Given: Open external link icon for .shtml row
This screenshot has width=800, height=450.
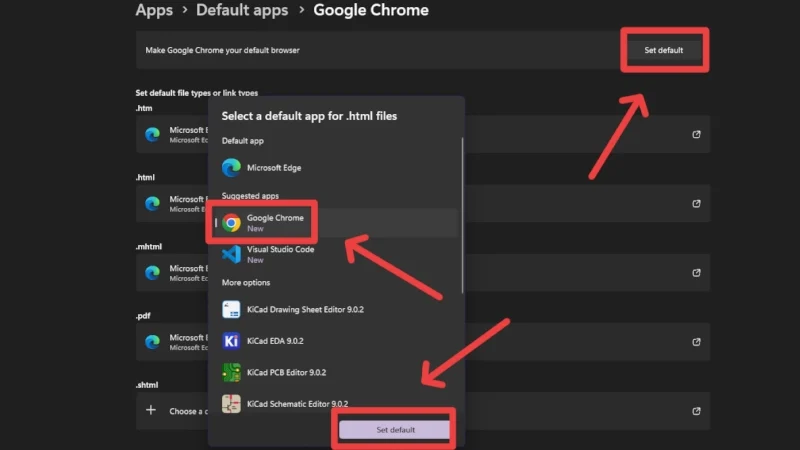Looking at the screenshot, I should pos(696,411).
